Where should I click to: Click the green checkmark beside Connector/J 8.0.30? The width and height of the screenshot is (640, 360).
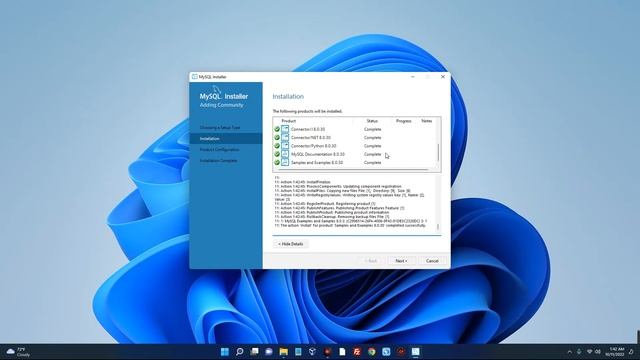tap(277, 129)
